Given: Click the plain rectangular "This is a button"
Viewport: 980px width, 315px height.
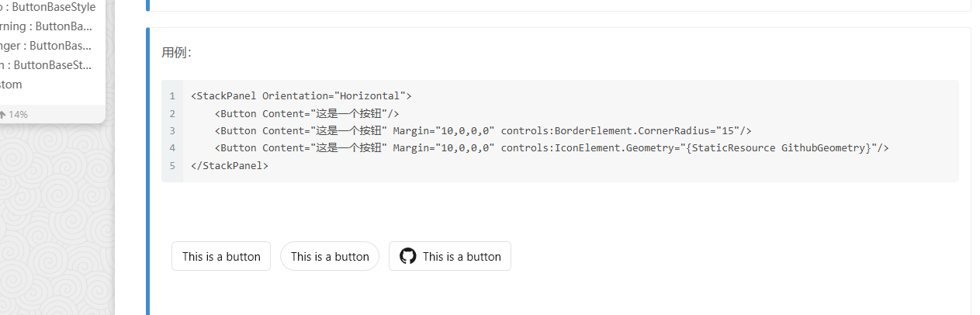Looking at the screenshot, I should 221,256.
